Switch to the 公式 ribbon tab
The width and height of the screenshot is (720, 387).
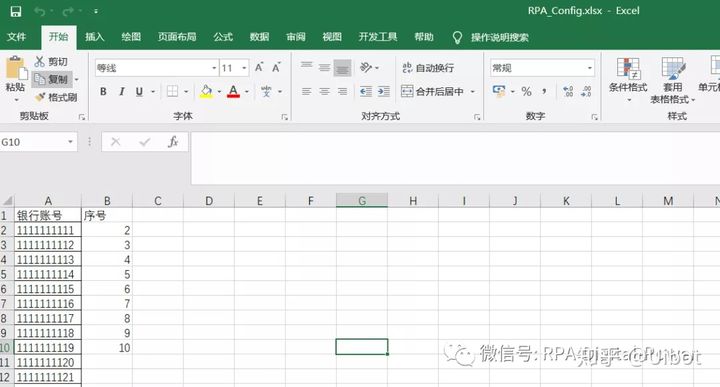[223, 37]
